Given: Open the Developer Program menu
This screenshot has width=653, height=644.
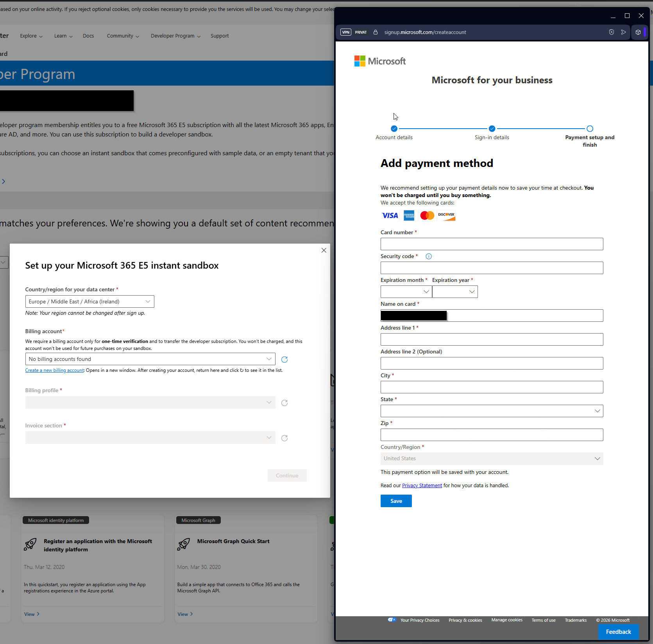Looking at the screenshot, I should 175,36.
